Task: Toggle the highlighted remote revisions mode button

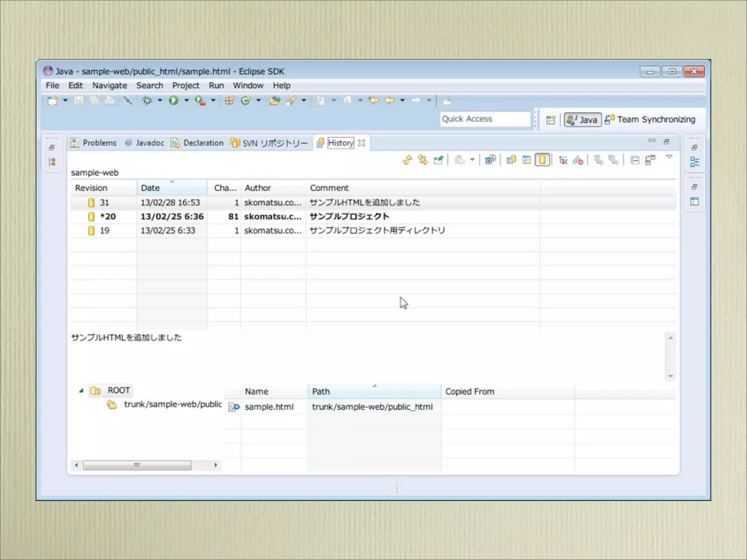Action: point(542,160)
